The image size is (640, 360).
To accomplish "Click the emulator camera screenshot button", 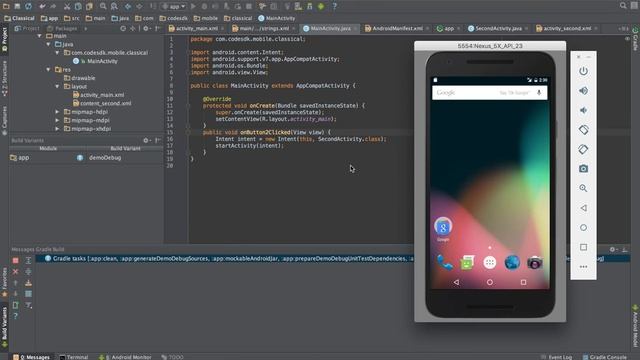I will pyautogui.click(x=583, y=169).
